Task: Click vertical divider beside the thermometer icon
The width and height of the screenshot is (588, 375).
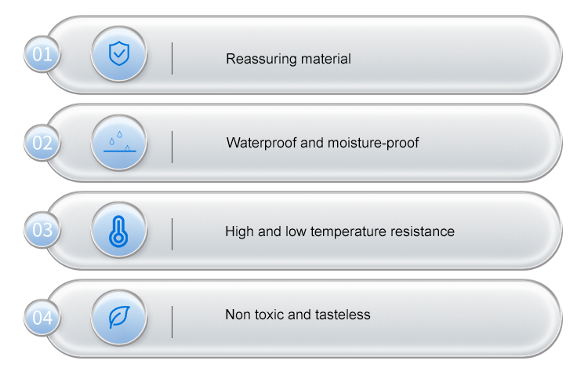Action: pos(172,234)
